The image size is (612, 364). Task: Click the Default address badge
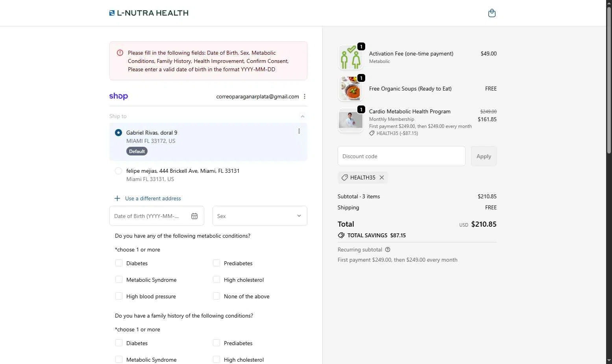tap(137, 151)
